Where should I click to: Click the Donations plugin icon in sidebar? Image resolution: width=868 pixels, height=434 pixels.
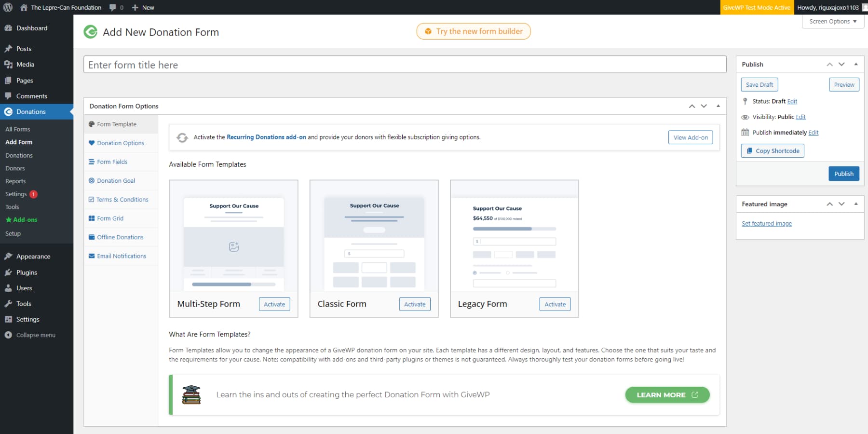[8, 111]
